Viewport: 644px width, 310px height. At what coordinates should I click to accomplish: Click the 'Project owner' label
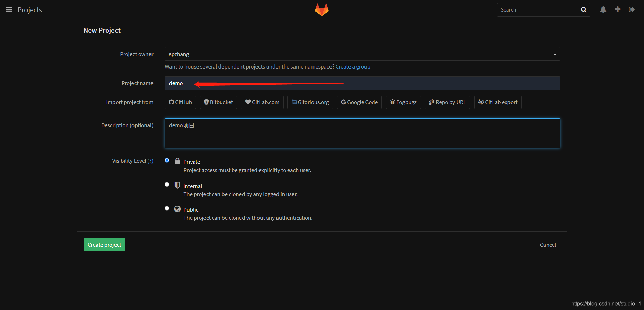click(x=137, y=54)
